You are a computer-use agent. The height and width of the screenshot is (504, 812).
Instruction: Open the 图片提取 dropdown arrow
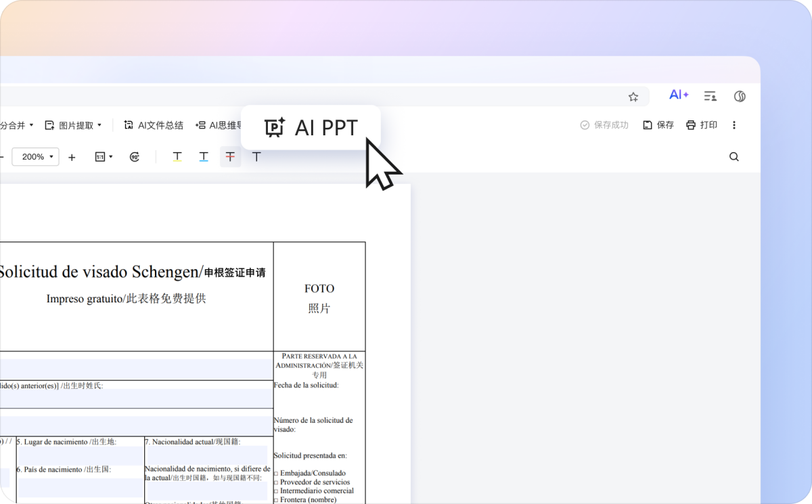click(98, 124)
